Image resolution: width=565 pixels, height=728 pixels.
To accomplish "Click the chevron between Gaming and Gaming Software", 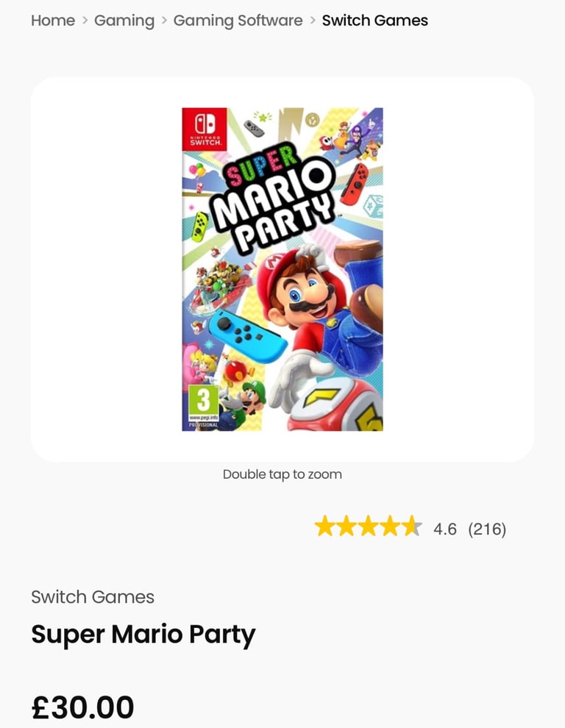I will pos(164,20).
